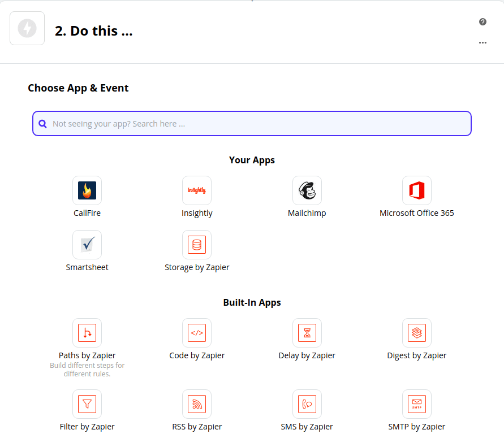Choose the Delay by Zapier hourglass icon
The height and width of the screenshot is (447, 504).
307,333
